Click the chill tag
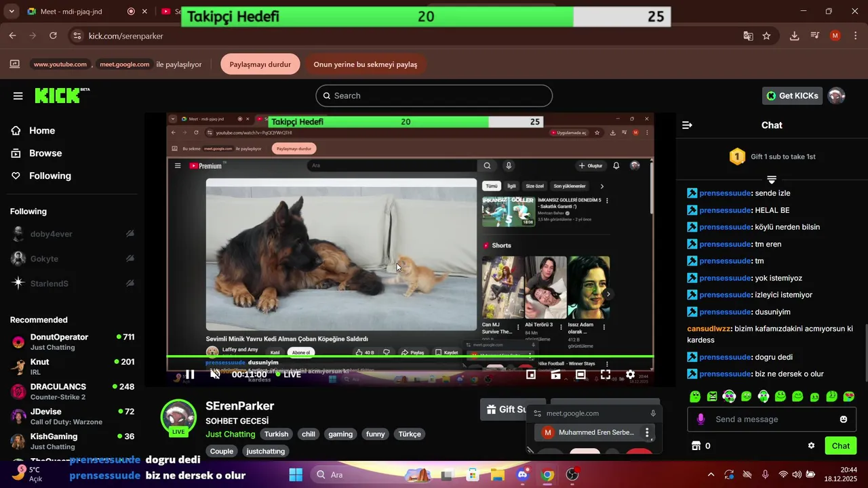This screenshot has width=868, height=488. tap(309, 434)
